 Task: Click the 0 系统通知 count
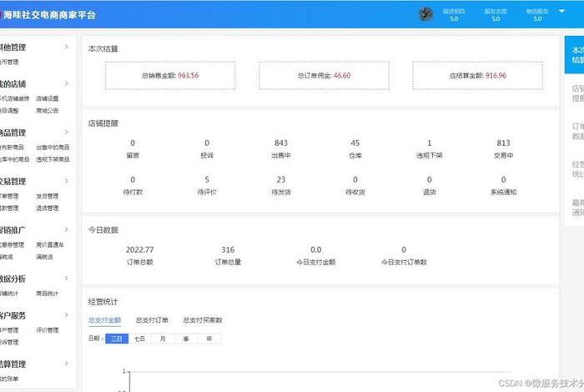click(504, 180)
